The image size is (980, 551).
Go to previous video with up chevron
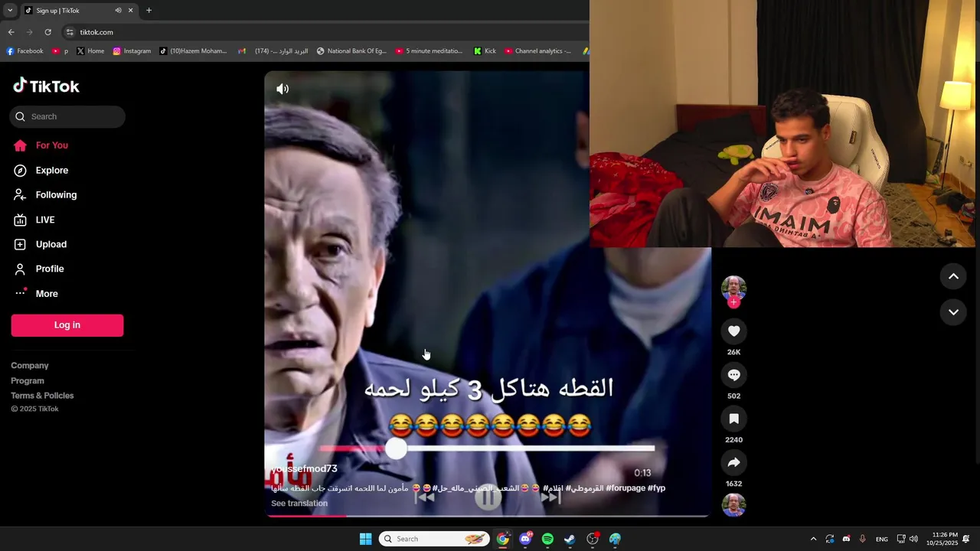[x=953, y=276]
